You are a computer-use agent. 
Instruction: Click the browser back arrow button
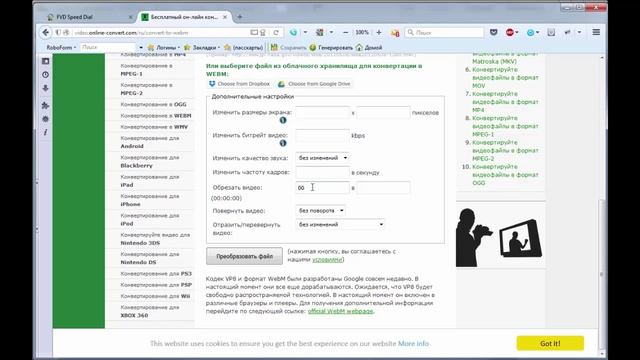coord(46,32)
